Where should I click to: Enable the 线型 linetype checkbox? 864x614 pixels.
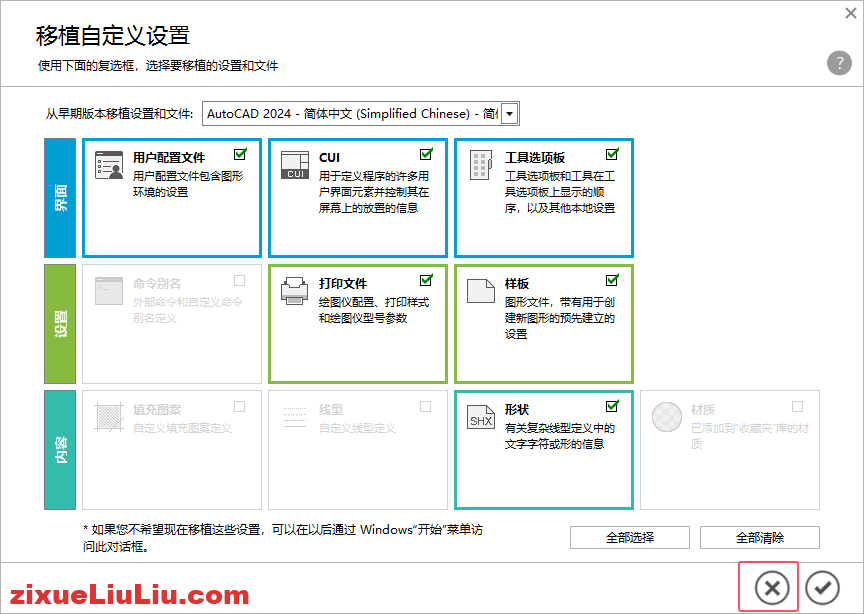point(425,406)
